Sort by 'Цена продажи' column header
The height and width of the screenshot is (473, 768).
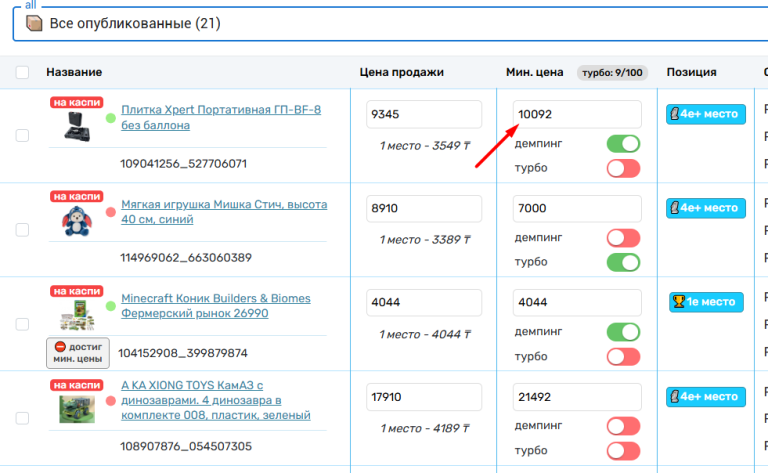tap(401, 72)
